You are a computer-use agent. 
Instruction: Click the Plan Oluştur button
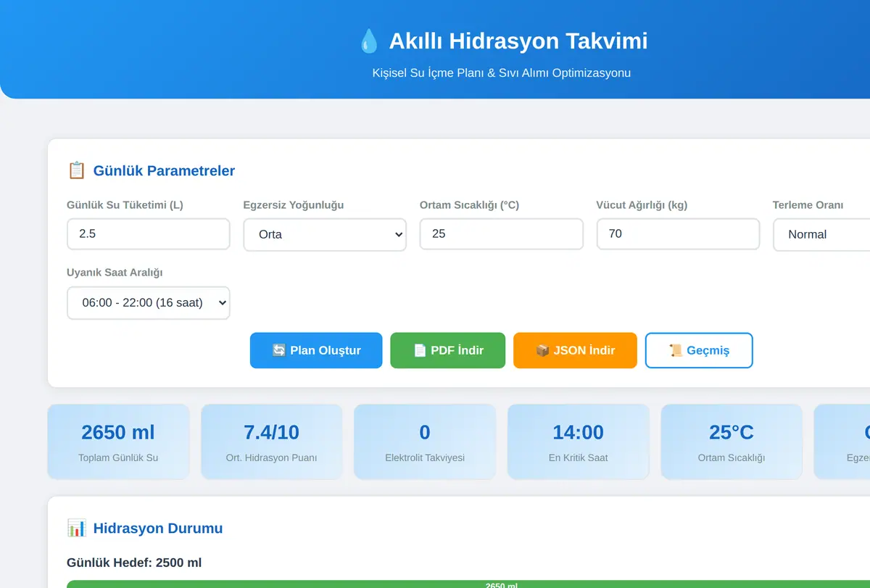click(316, 350)
